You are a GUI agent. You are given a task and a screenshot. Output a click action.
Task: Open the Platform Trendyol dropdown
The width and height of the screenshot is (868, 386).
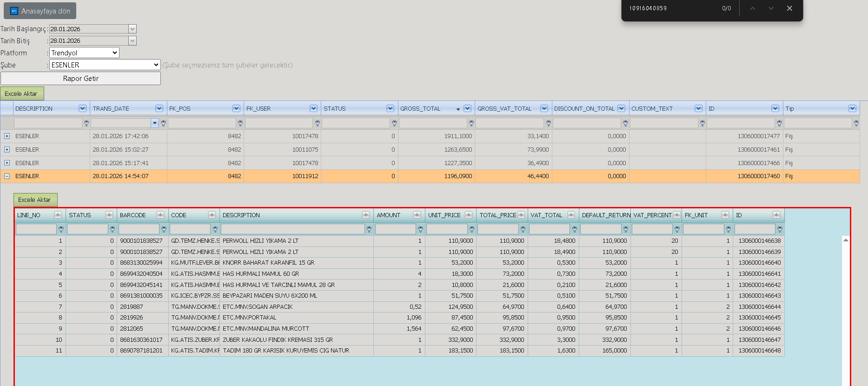tap(84, 53)
